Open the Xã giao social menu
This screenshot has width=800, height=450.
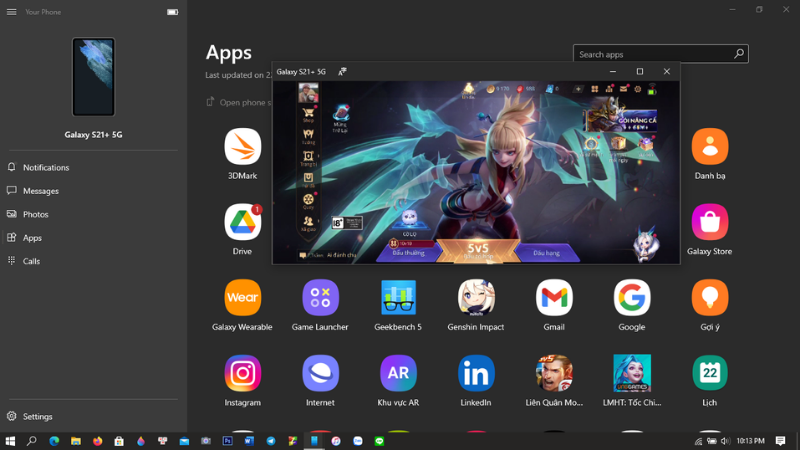tap(308, 223)
